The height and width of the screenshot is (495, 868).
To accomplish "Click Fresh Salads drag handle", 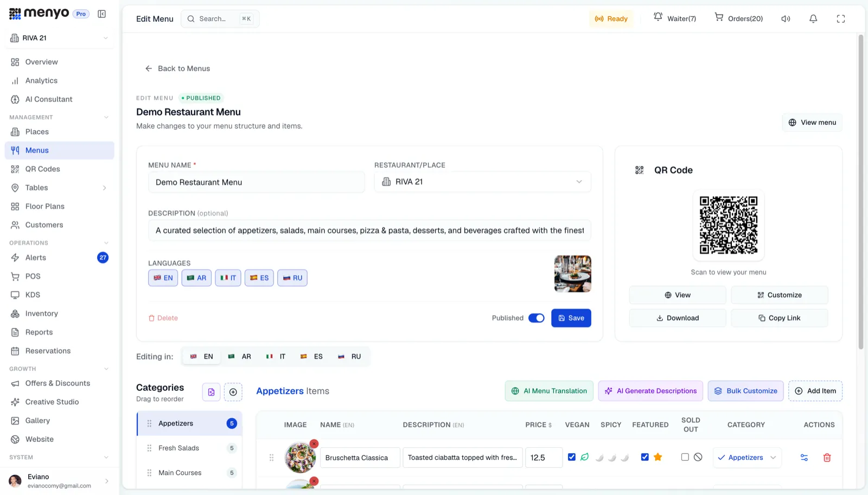I will pyautogui.click(x=149, y=448).
